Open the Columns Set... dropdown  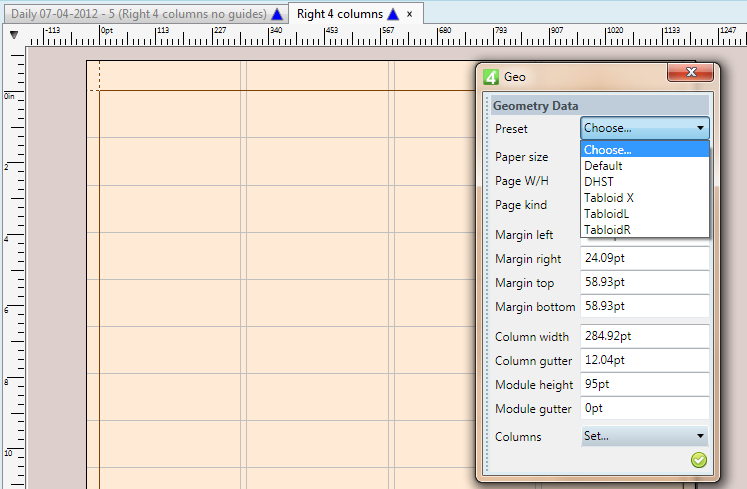pyautogui.click(x=645, y=436)
